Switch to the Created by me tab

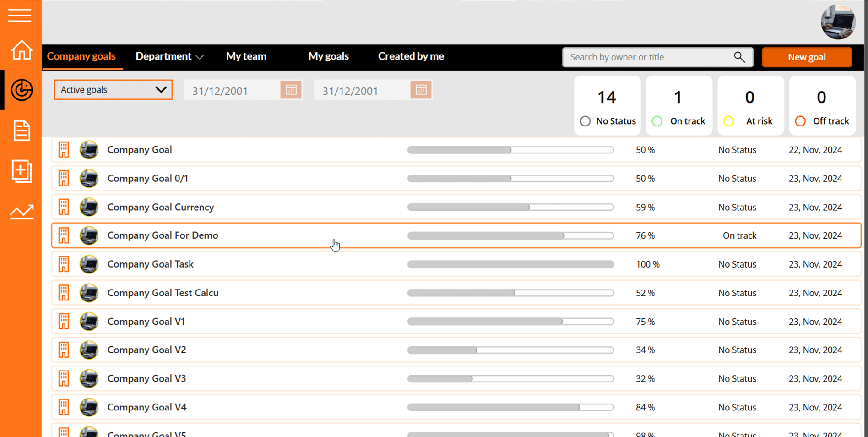(411, 56)
